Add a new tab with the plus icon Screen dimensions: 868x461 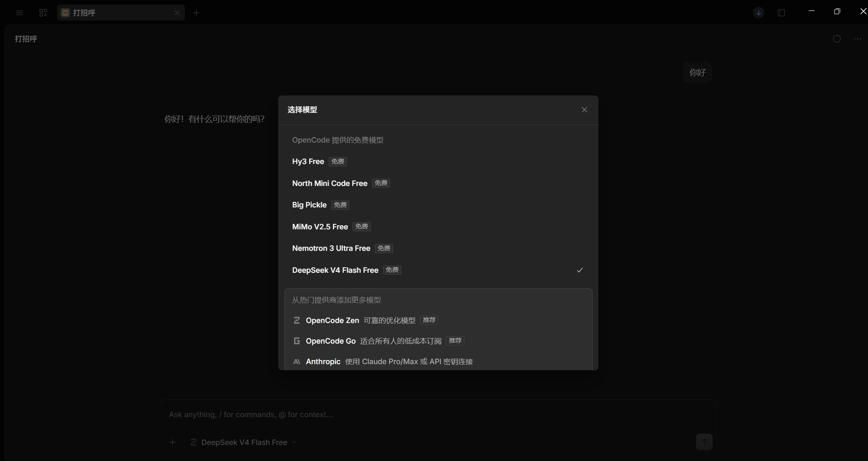pyautogui.click(x=196, y=13)
